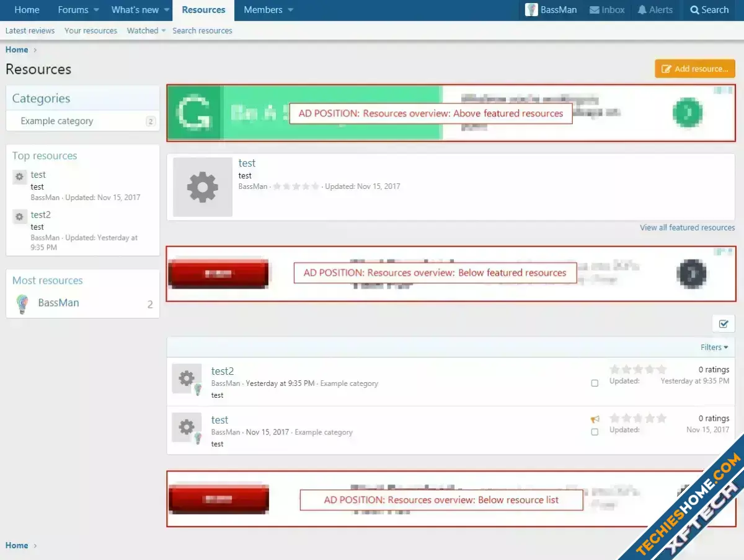Viewport: 744px width, 560px height.
Task: Open the Members tab
Action: coord(263,10)
